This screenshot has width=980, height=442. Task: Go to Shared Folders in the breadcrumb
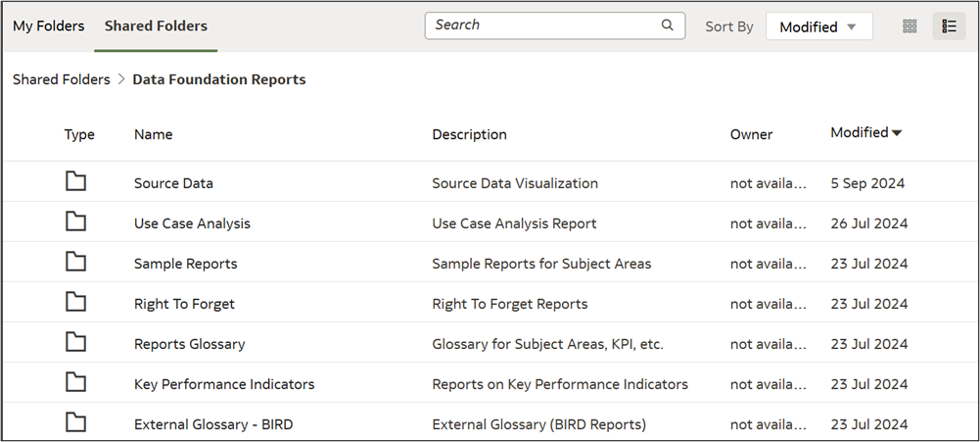click(x=61, y=80)
